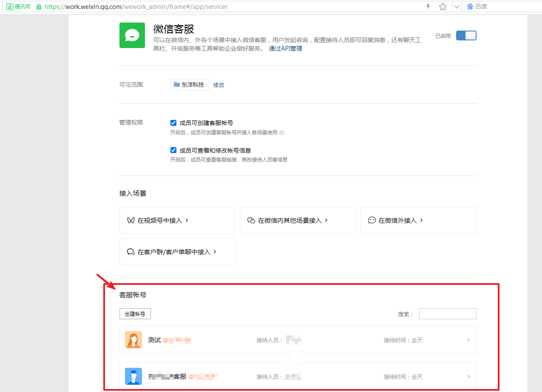Open 在客户群/客户单聊中接入 card
This screenshot has height=392, width=542.
click(177, 252)
